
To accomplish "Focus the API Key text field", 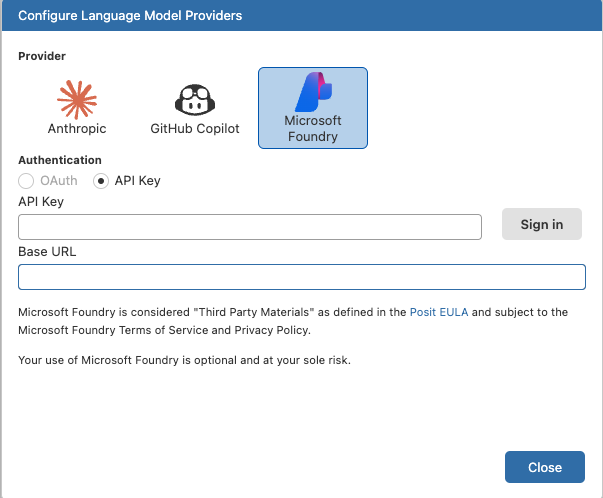I will pyautogui.click(x=250, y=226).
